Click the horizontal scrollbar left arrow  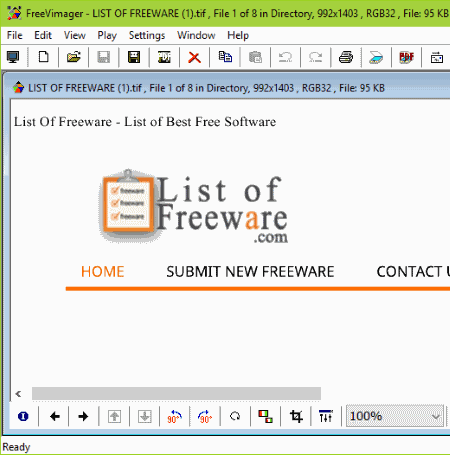point(18,394)
